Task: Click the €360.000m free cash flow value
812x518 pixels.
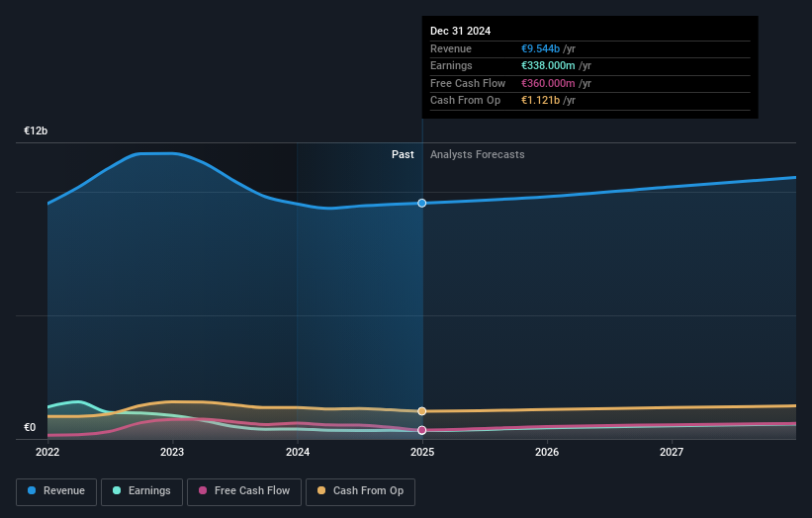Action: tap(548, 83)
